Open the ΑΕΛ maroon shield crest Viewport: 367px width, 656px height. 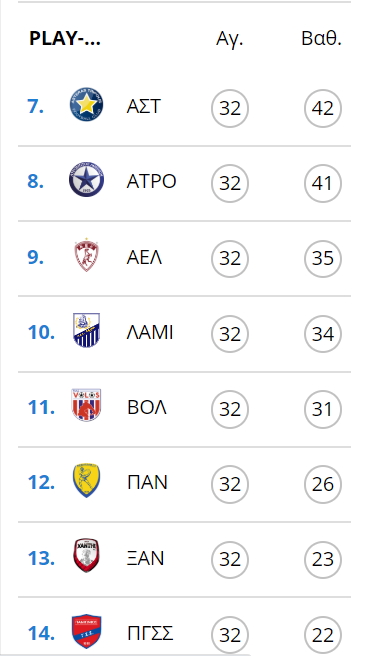tap(86, 255)
